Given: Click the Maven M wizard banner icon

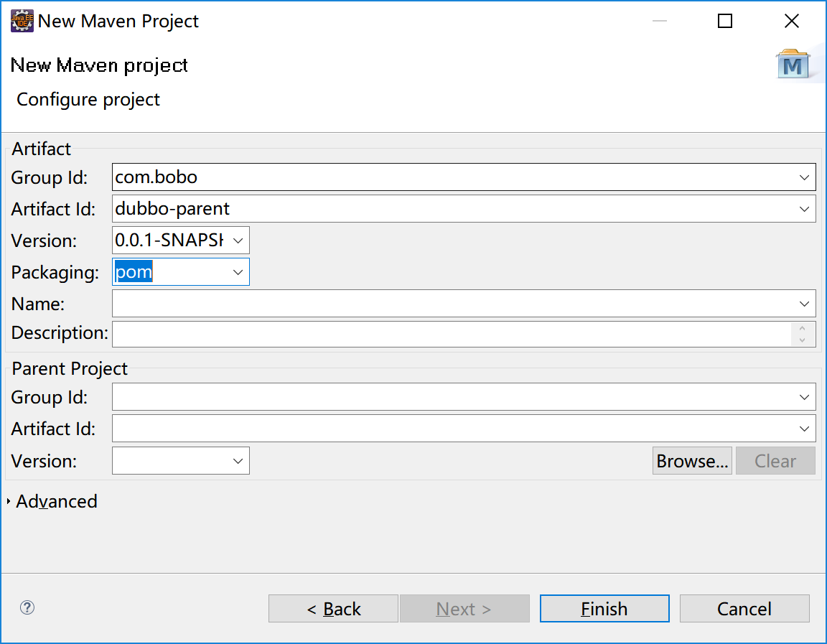Looking at the screenshot, I should [x=793, y=64].
